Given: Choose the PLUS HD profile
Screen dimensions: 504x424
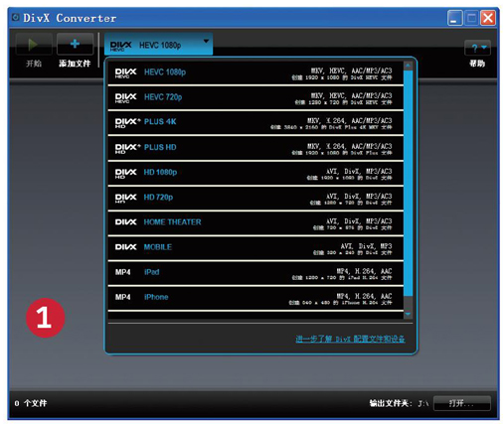Looking at the screenshot, I should (255, 148).
